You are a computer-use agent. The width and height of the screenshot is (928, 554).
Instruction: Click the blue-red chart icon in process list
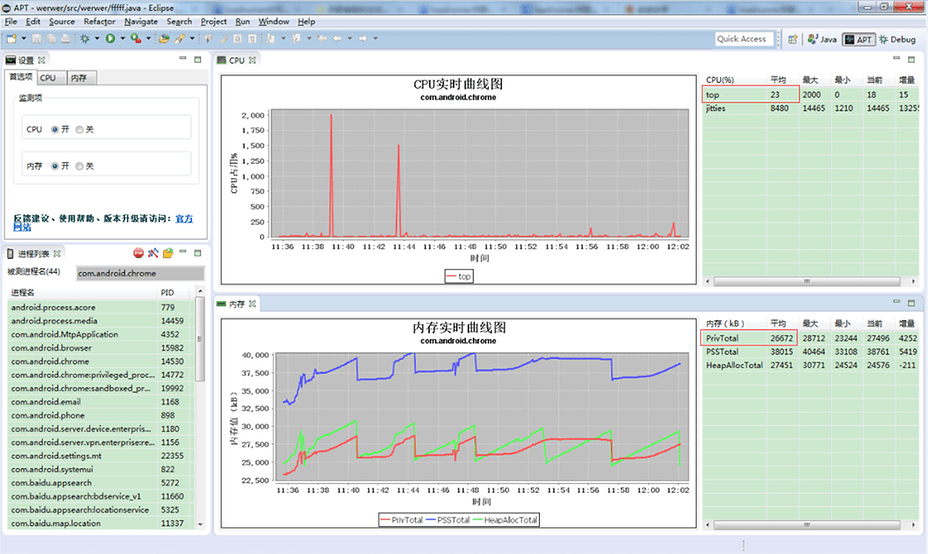pyautogui.click(x=153, y=253)
